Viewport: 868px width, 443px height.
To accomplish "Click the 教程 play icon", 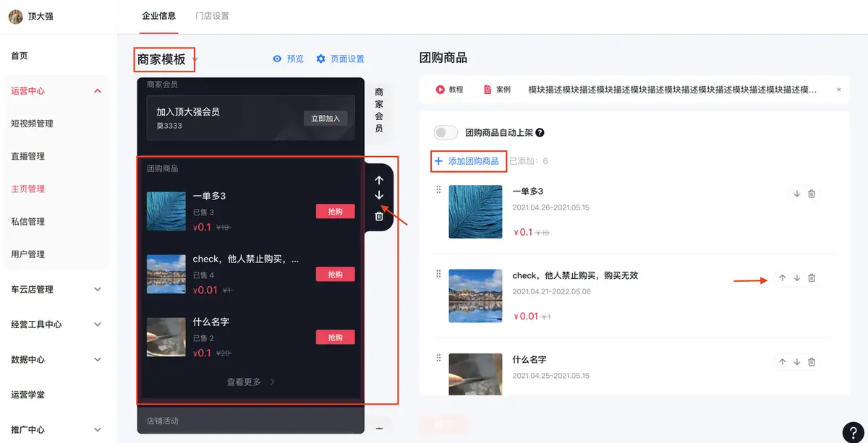I will pyautogui.click(x=440, y=90).
